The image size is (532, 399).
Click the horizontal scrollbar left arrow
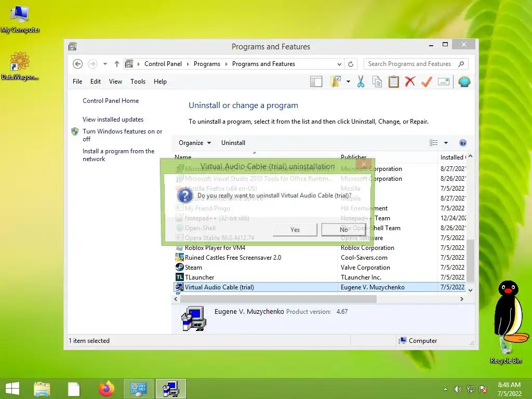click(x=176, y=299)
